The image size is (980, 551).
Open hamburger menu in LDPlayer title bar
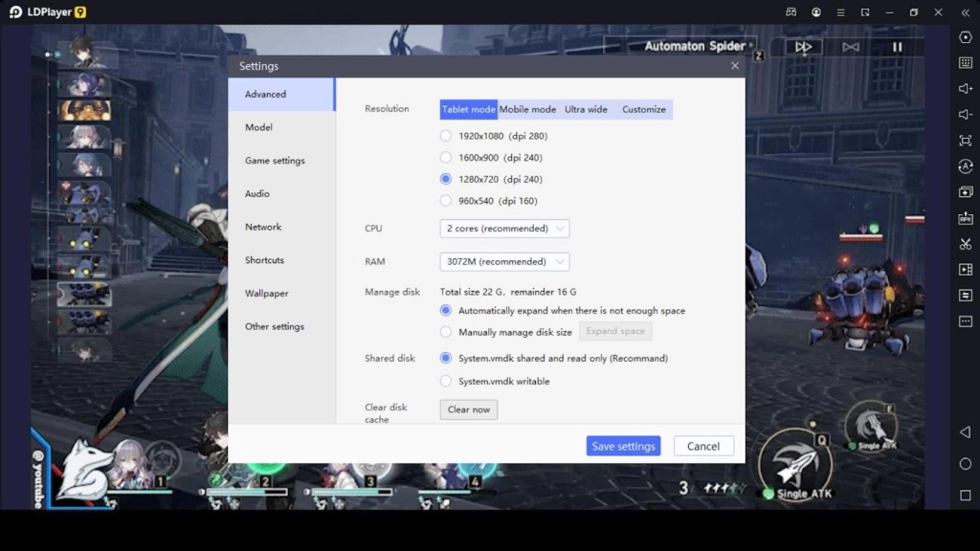click(840, 11)
